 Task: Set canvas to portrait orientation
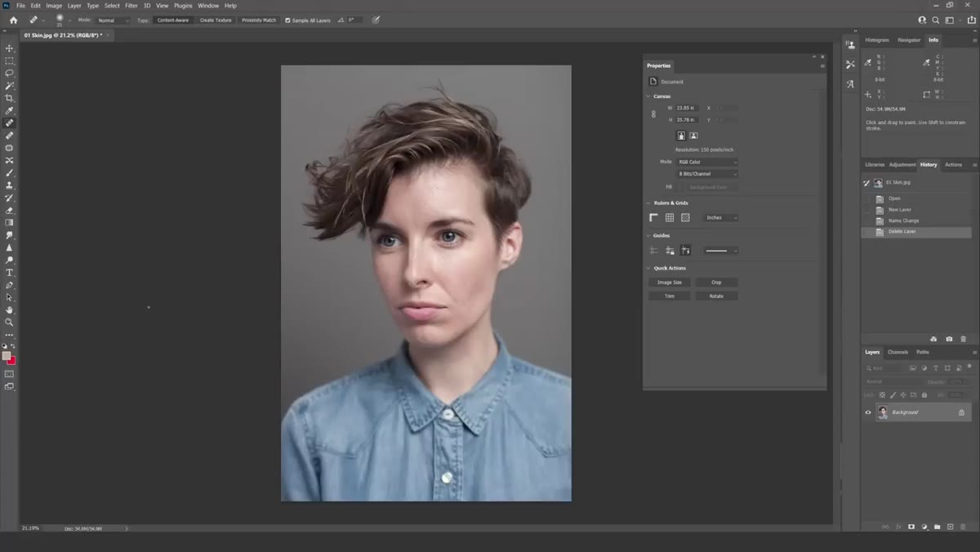click(681, 136)
